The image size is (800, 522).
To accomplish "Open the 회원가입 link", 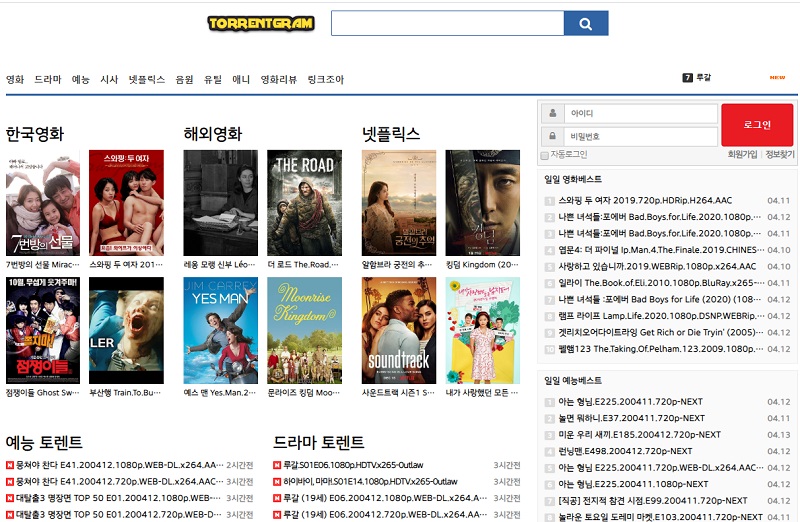I will pos(742,154).
